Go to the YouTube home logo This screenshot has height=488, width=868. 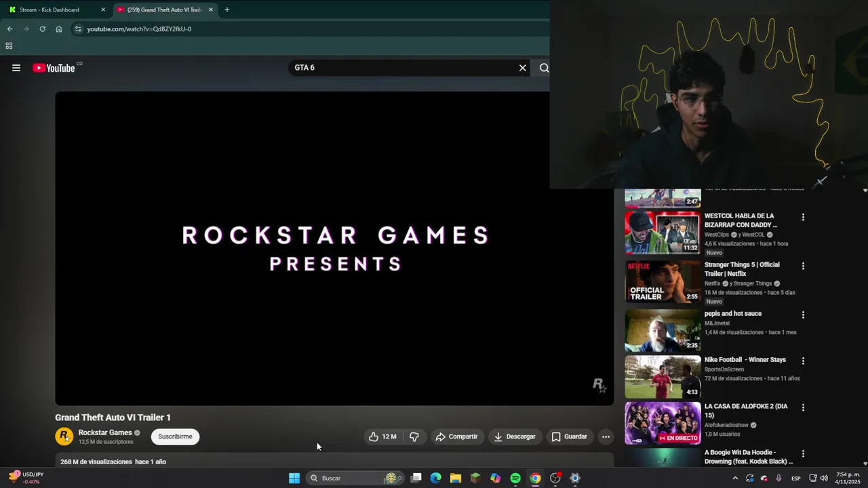click(54, 68)
